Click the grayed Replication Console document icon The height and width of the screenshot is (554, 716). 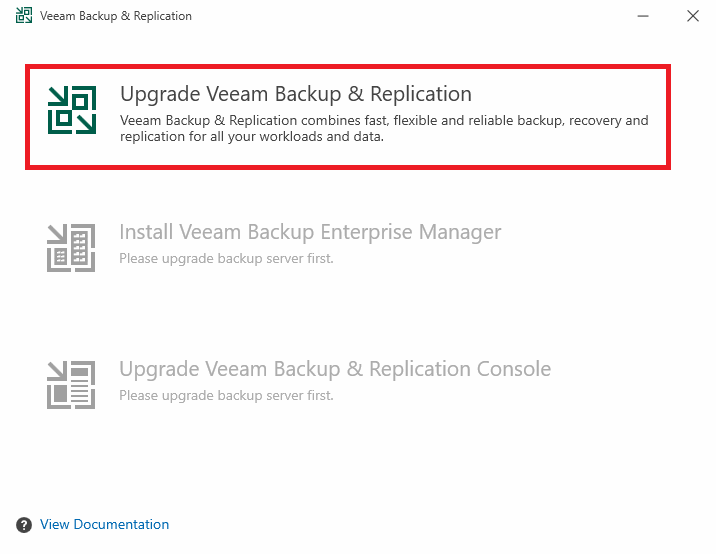[71, 385]
